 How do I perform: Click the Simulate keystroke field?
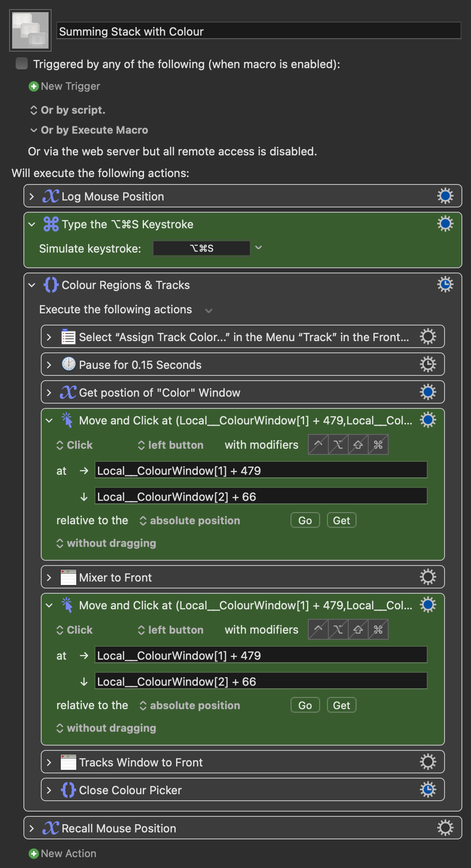pos(202,248)
